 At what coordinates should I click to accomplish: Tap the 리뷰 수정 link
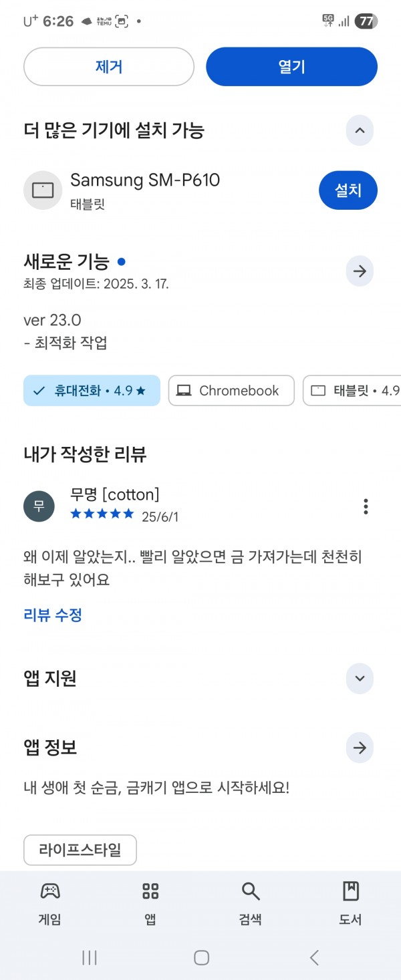[x=53, y=615]
